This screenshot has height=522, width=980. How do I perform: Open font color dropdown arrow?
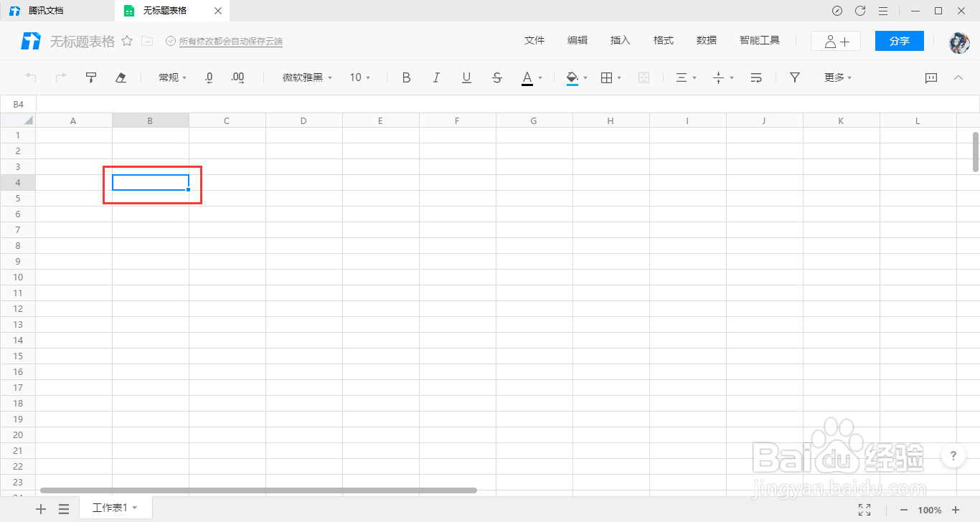(540, 78)
